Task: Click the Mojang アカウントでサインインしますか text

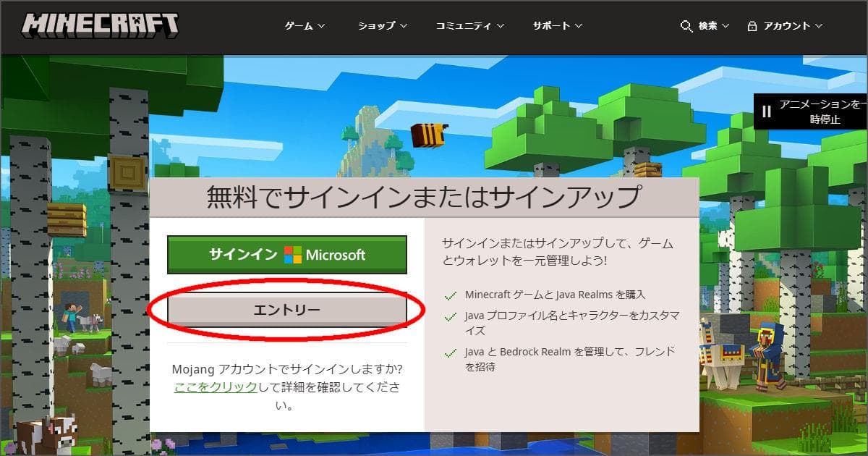Action: (x=287, y=369)
